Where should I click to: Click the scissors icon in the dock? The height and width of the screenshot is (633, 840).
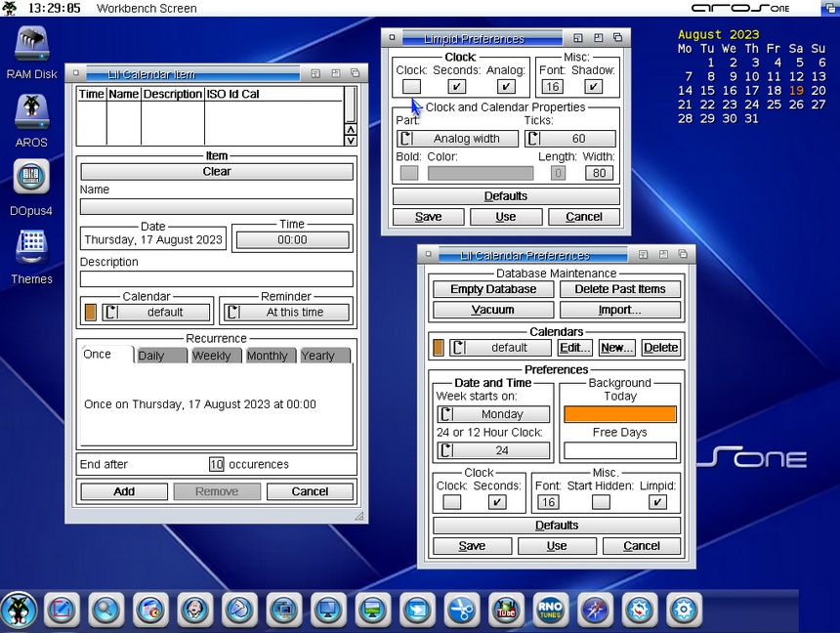tap(461, 611)
